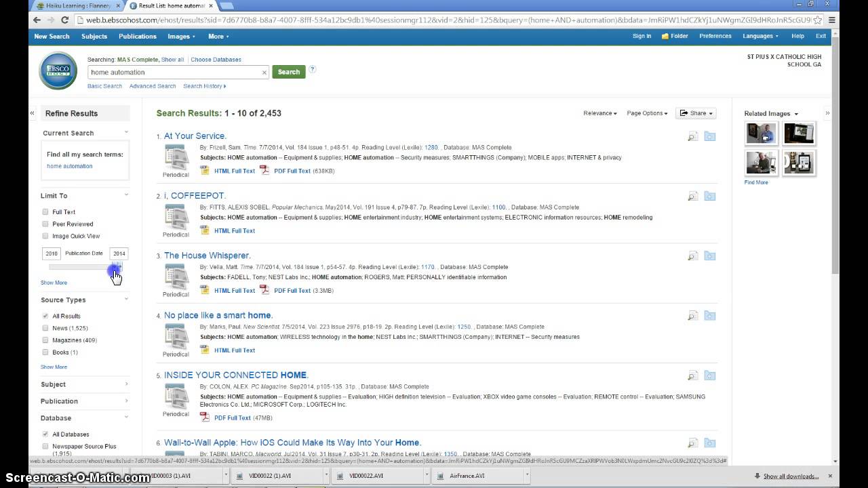Open preview icon for 'The House Whisperer'
This screenshot has width=868, height=488.
pos(692,256)
